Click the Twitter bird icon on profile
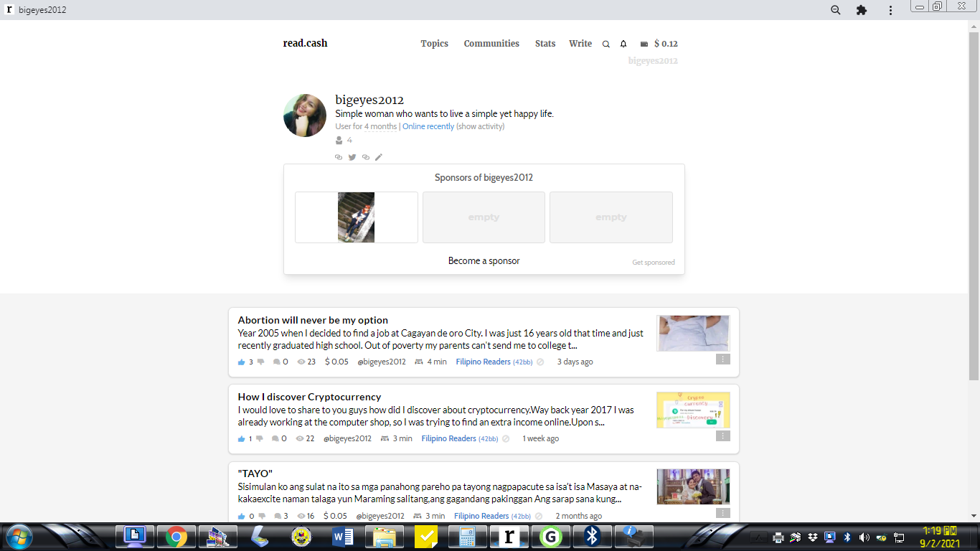The image size is (980, 551). pos(352,157)
